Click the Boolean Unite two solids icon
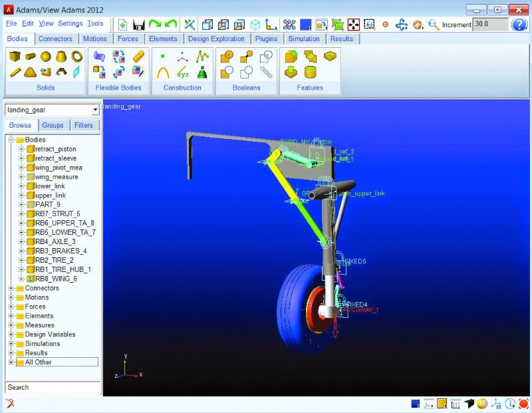Viewport: 532px width, 413px height. tap(227, 57)
